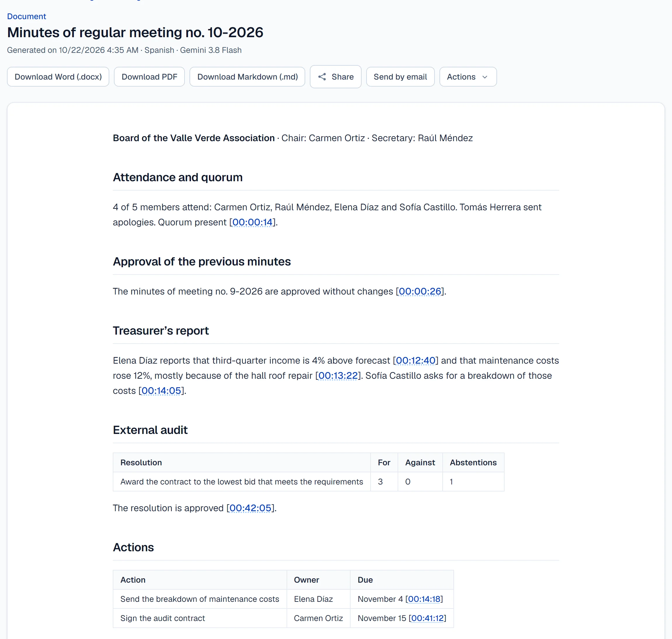Go to resolution approved timestamp 00:42:05
The height and width of the screenshot is (639, 672).
(x=250, y=508)
